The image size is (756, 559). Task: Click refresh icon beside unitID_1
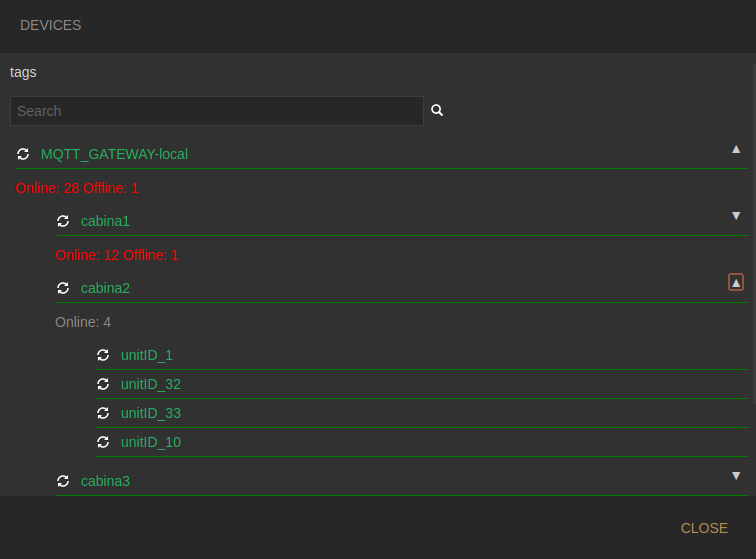(103, 355)
